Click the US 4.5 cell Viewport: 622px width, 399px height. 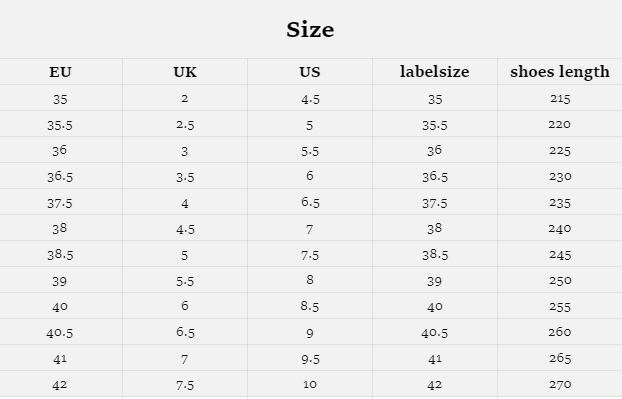click(310, 99)
